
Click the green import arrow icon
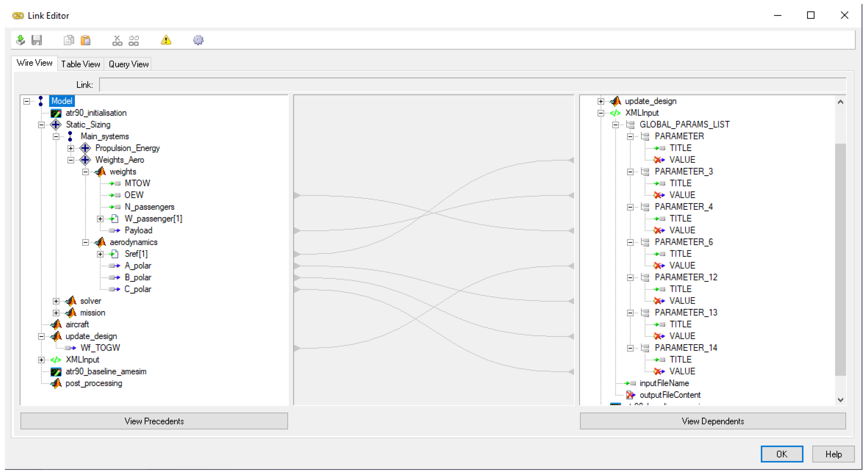click(20, 40)
